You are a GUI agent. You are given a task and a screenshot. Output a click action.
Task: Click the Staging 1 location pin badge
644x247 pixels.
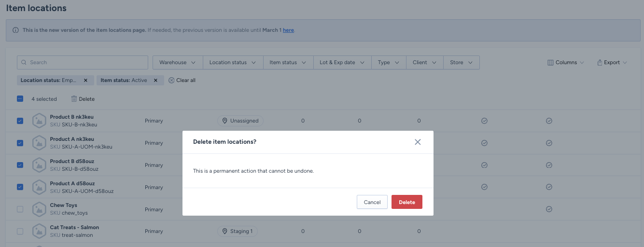coord(237,231)
